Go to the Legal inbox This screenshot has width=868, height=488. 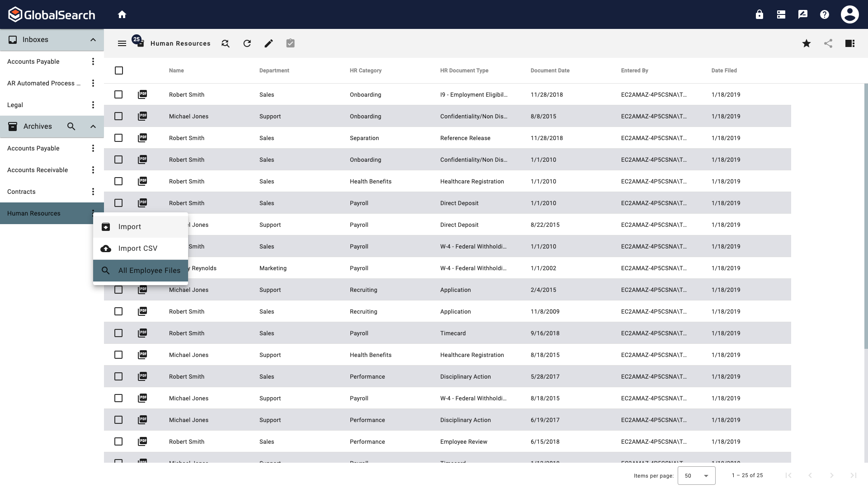(15, 105)
